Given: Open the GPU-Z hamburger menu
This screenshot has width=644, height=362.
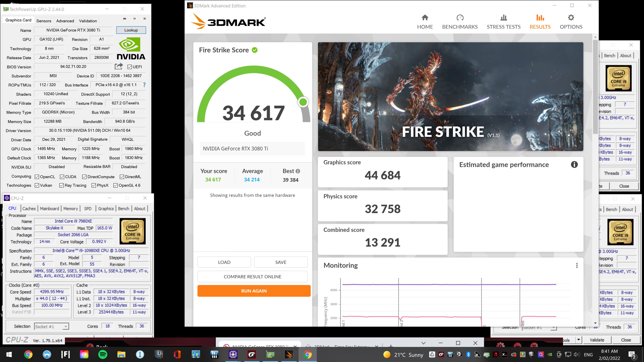Looking at the screenshot, I should click(145, 19).
